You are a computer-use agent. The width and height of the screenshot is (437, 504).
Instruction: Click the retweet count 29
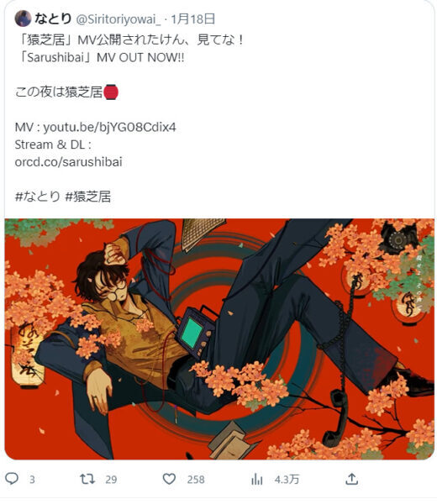111,480
